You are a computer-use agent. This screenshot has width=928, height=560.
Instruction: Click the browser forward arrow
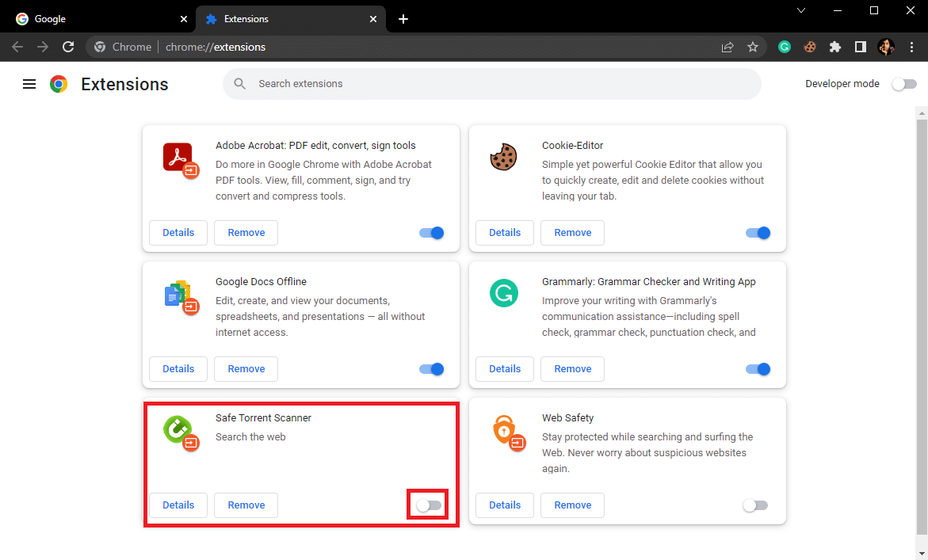43,47
